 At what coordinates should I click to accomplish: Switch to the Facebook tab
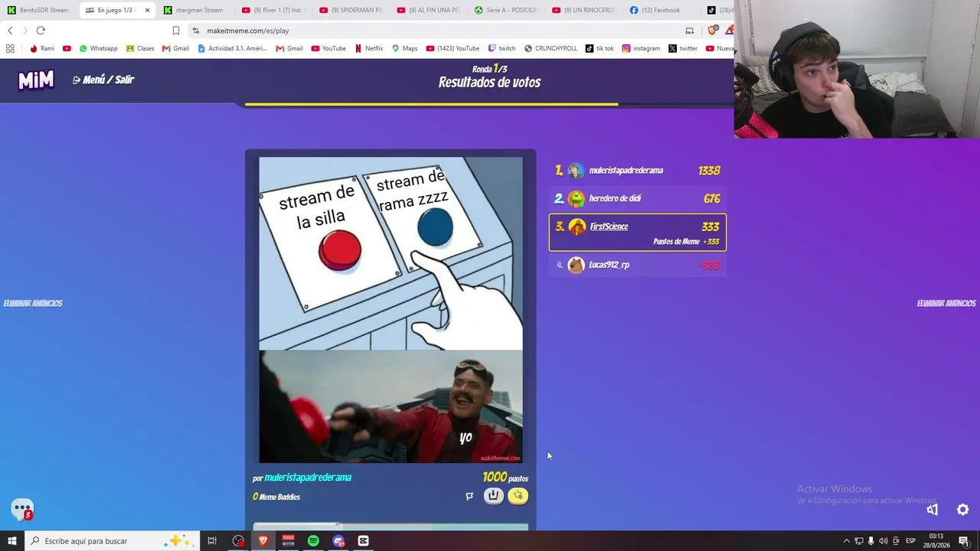tap(661, 10)
